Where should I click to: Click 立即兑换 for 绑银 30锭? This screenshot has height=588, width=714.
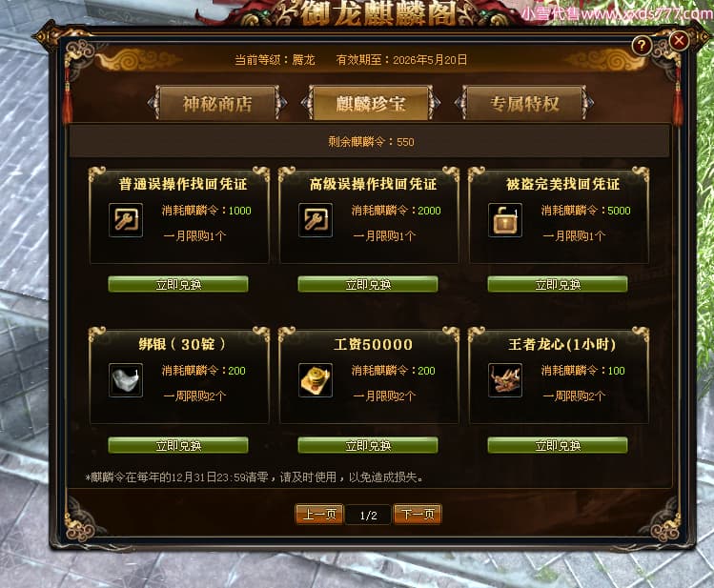coord(178,445)
